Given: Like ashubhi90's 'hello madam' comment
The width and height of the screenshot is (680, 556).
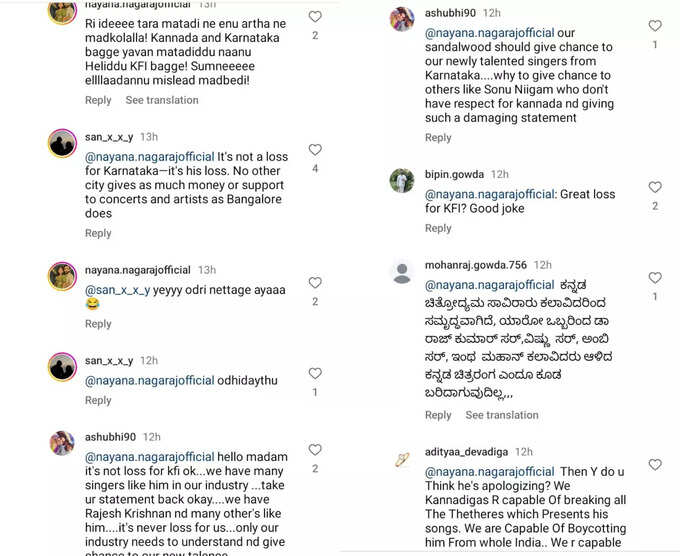Looking at the screenshot, I should pyautogui.click(x=315, y=450).
